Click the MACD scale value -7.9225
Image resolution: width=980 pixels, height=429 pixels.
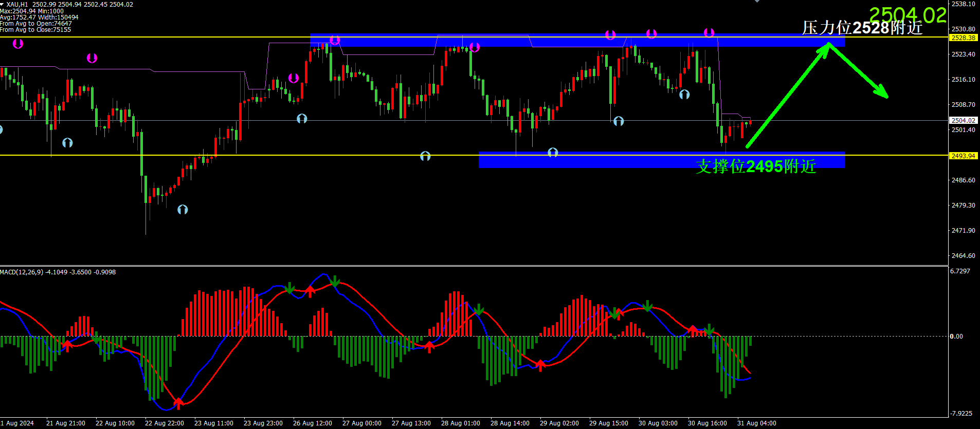coord(961,413)
